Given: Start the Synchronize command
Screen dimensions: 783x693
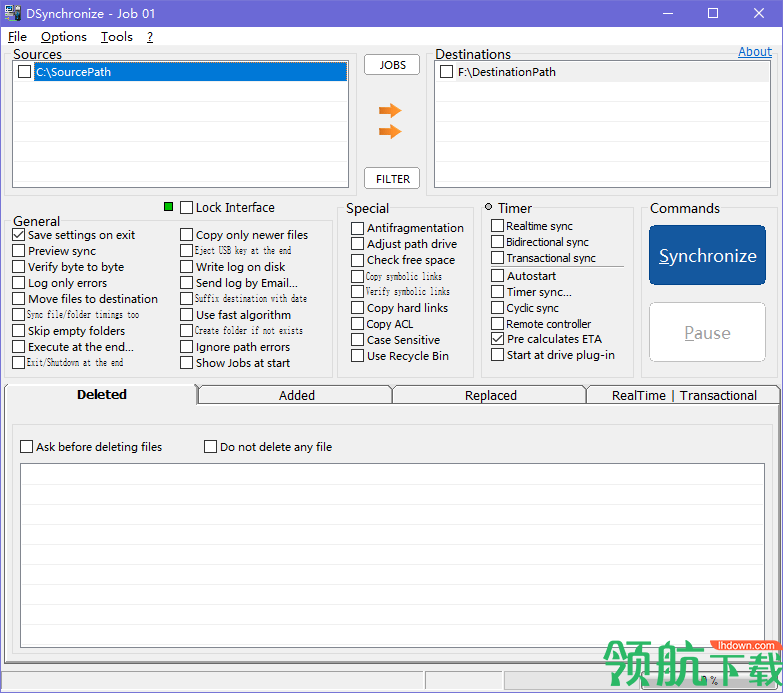Looking at the screenshot, I should 707,255.
